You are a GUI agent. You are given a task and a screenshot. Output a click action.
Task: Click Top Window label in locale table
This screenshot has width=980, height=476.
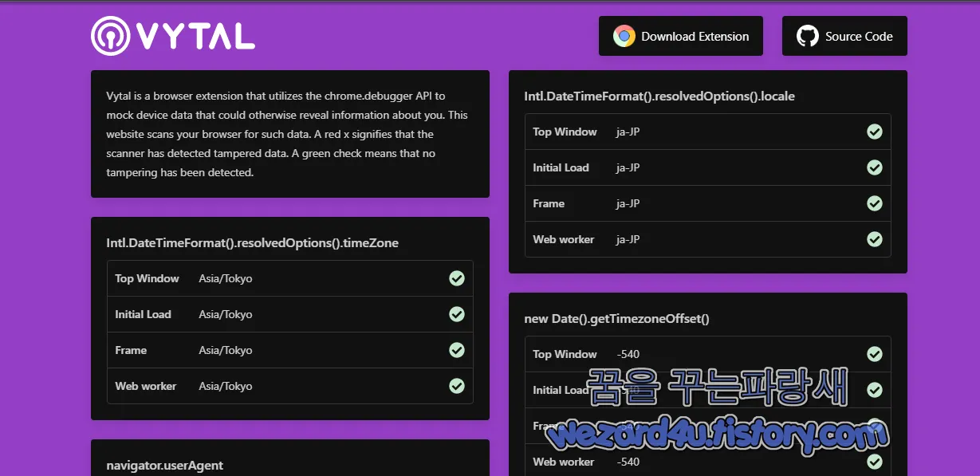point(565,132)
